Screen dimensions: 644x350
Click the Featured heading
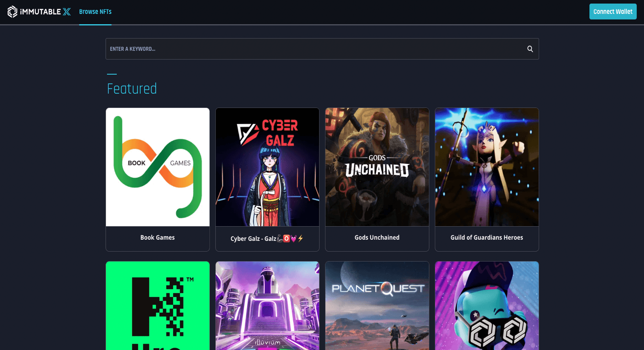(x=132, y=88)
